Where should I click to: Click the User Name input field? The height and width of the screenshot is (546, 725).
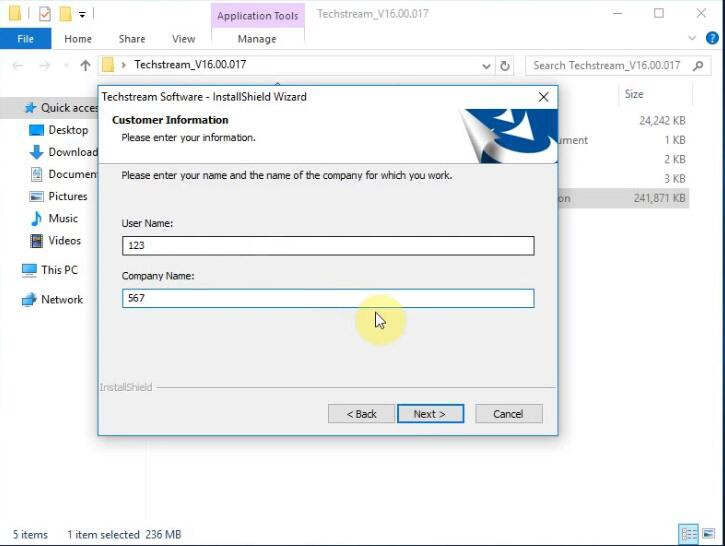328,245
